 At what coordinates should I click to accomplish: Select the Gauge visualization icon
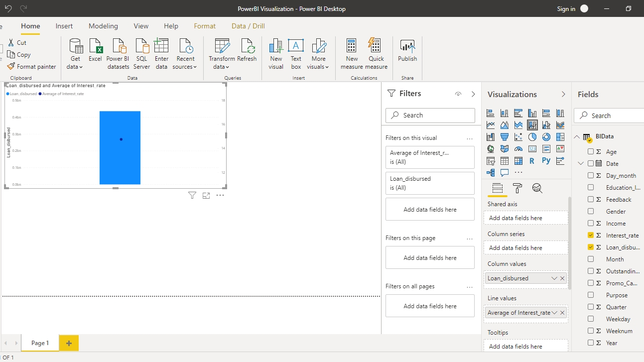point(518,149)
